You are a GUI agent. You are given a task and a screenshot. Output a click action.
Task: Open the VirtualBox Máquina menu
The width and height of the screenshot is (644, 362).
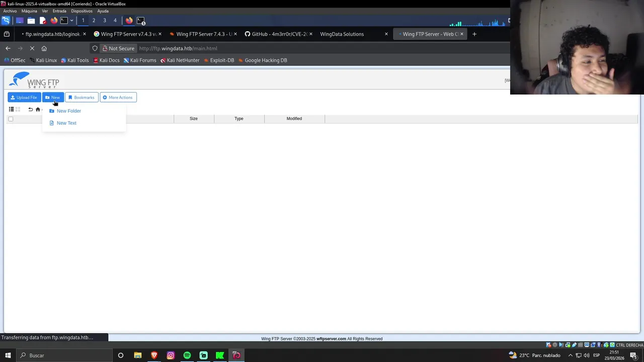(29, 11)
